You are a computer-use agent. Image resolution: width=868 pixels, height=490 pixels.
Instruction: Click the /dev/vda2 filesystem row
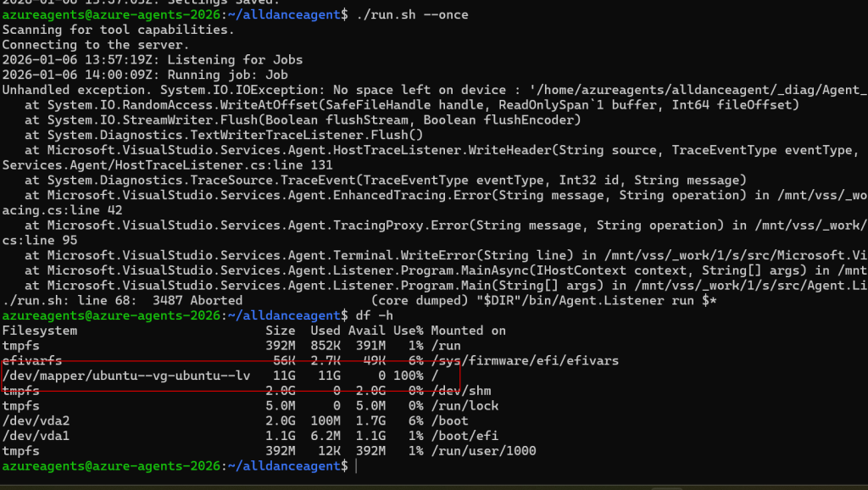[x=32, y=421]
